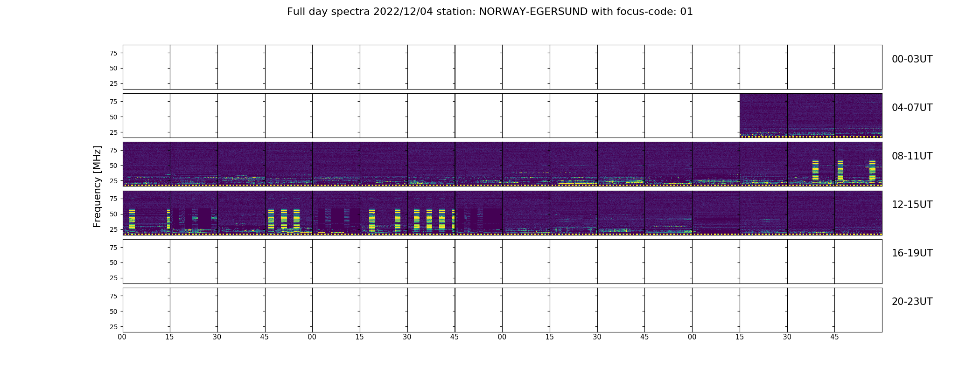Click the 25 tick of the 16-19UT row

point(113,278)
